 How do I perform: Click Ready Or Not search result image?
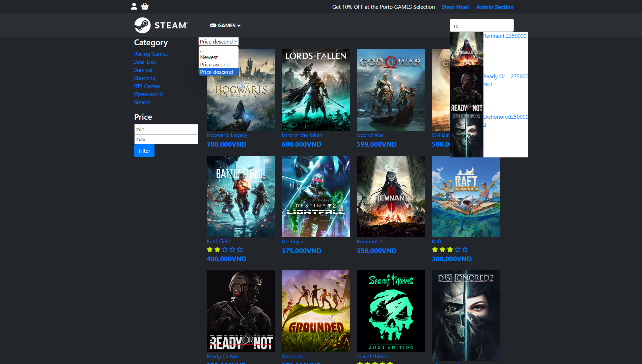466,92
